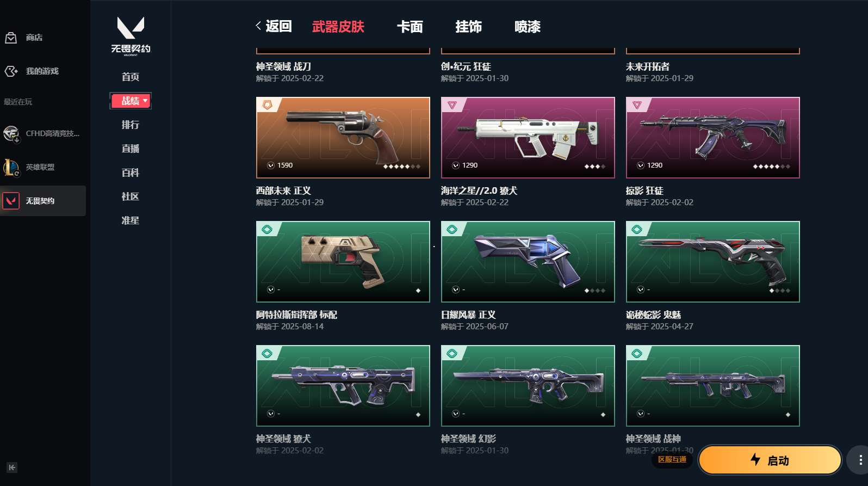Click the My Games controller icon
The height and width of the screenshot is (486, 868).
pyautogui.click(x=11, y=71)
